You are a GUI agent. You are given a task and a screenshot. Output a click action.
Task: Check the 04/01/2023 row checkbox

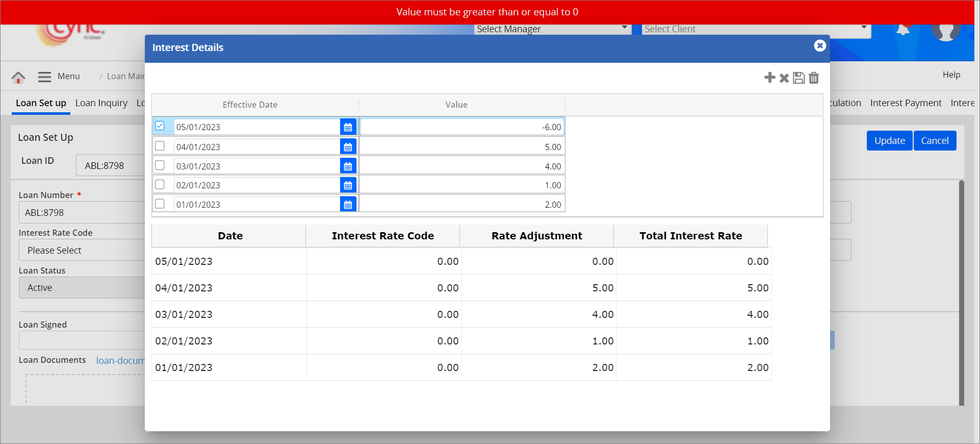pos(160,146)
